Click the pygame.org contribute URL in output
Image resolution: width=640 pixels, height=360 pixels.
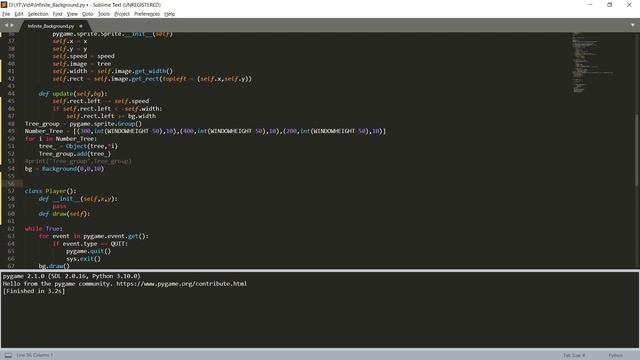pos(182,283)
